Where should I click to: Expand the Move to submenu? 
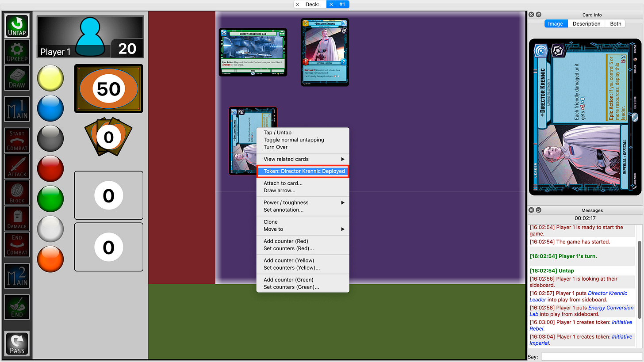[x=303, y=229]
